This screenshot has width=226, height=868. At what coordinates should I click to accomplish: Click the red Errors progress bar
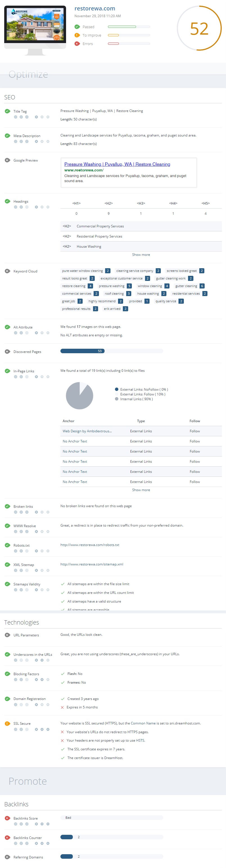point(129,43)
